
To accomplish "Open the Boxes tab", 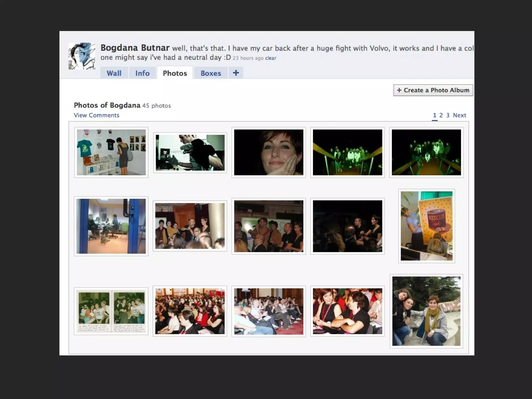I will [211, 73].
